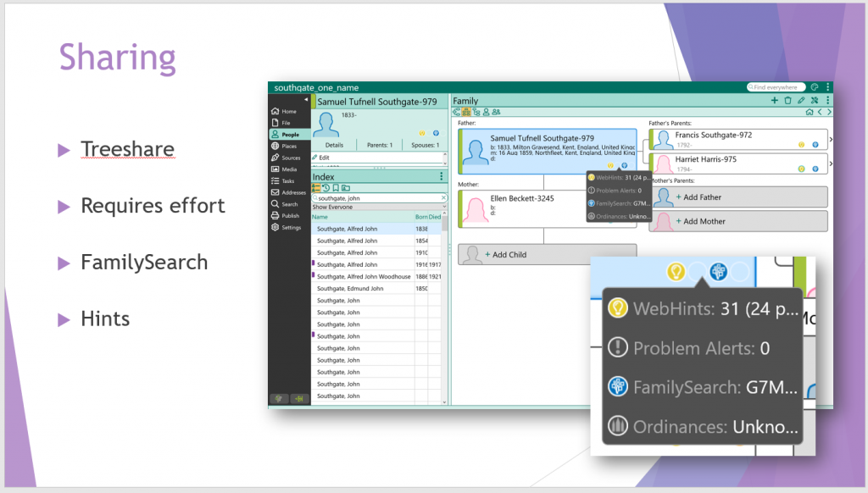Click the trash delete icon in Family header
868x493 pixels.
pos(787,101)
